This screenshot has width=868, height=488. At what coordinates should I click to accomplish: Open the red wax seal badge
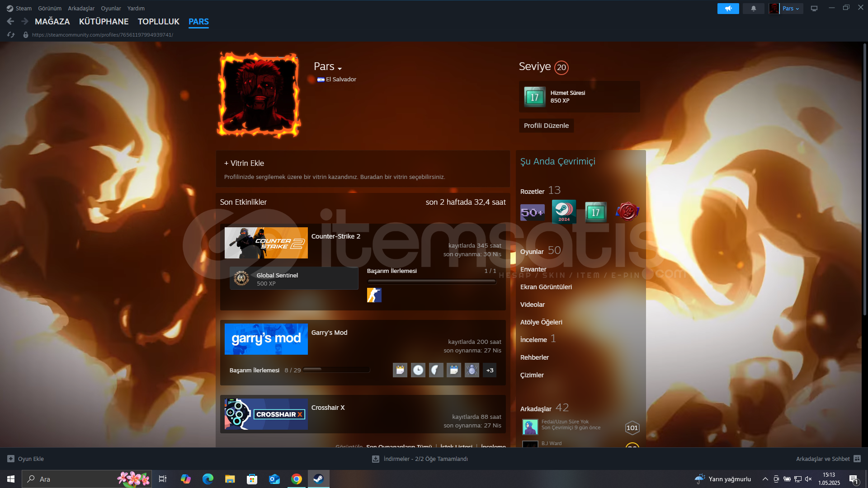coord(627,211)
